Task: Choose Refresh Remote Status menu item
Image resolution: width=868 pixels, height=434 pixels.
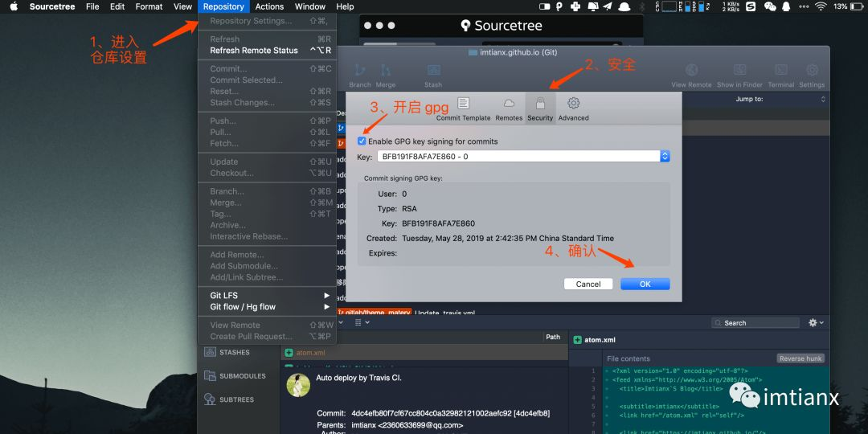Action: point(268,51)
